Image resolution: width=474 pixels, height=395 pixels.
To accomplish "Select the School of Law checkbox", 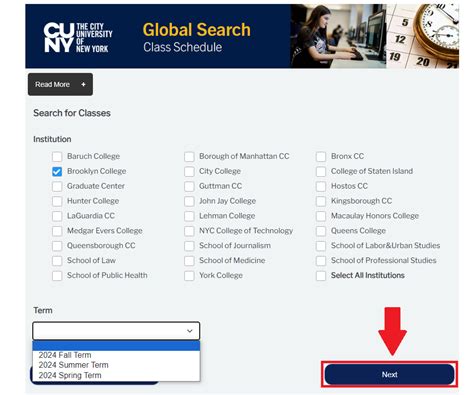I will 57,261.
